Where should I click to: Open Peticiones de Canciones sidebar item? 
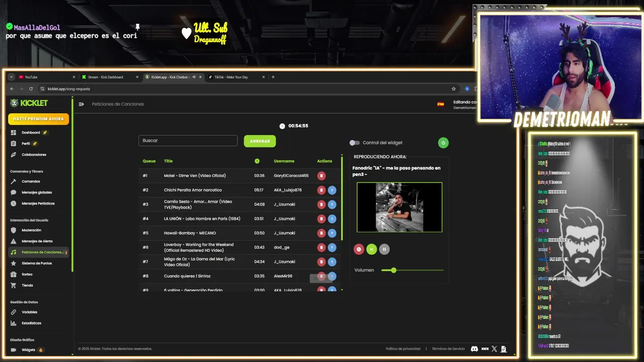[39, 252]
